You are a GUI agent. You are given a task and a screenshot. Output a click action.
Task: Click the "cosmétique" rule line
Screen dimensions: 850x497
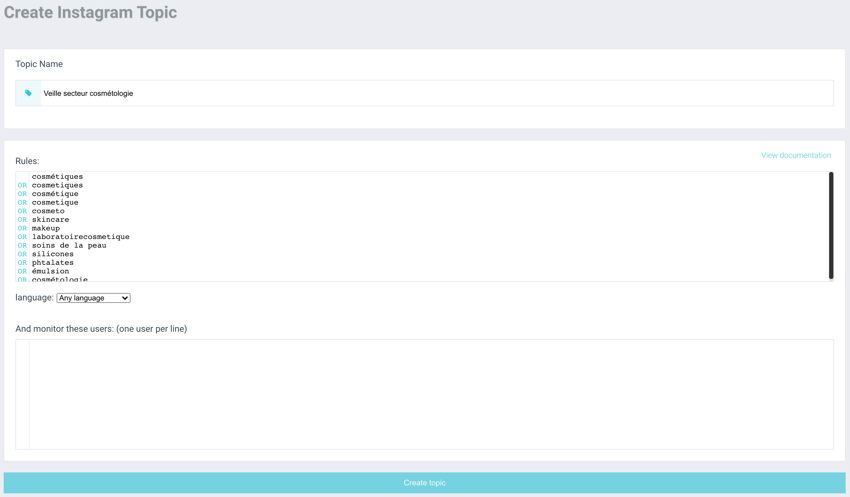pos(55,194)
